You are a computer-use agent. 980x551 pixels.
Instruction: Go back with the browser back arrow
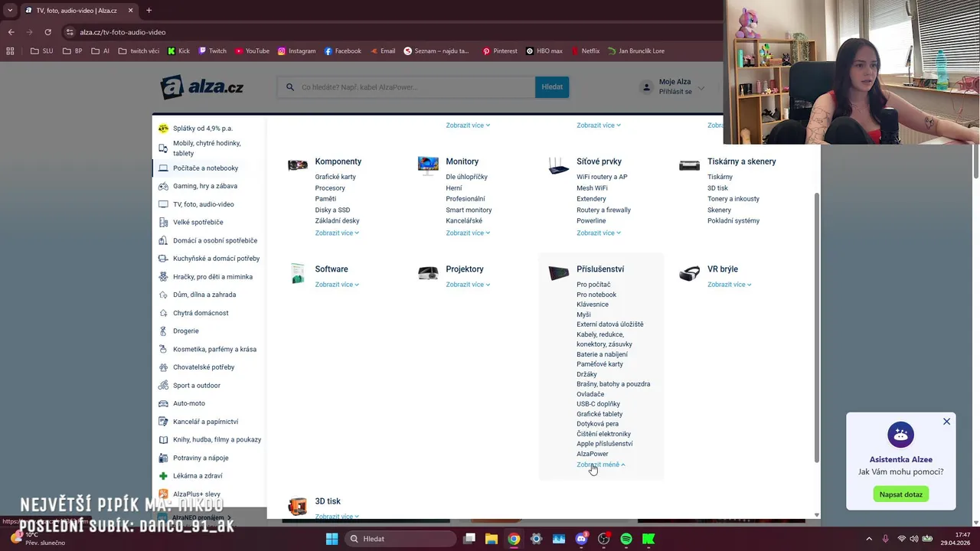point(11,32)
